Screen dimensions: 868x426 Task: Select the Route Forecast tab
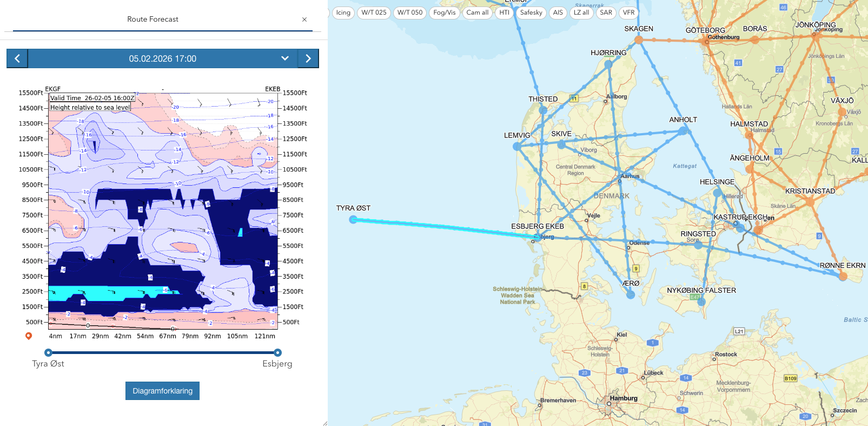tap(153, 19)
